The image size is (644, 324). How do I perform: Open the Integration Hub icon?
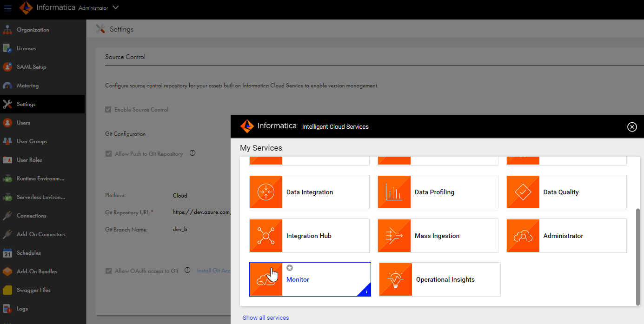[266, 236]
